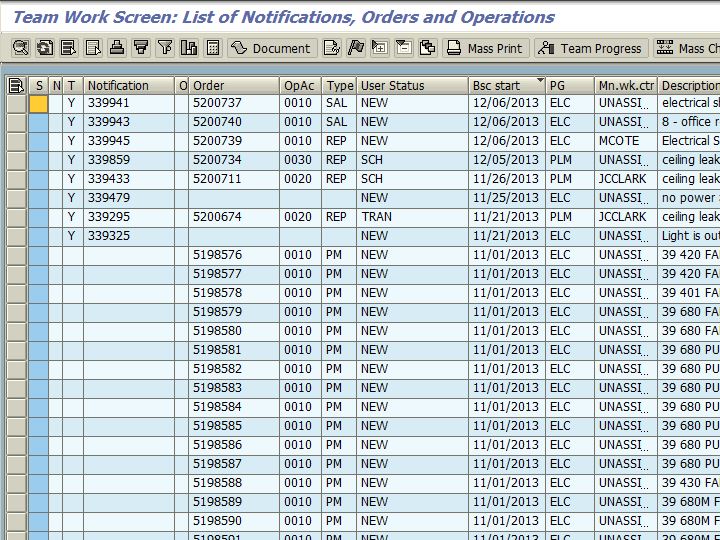720x540 pixels.
Task: Toggle row selector for order 5198576
Action: pyautogui.click(x=16, y=255)
